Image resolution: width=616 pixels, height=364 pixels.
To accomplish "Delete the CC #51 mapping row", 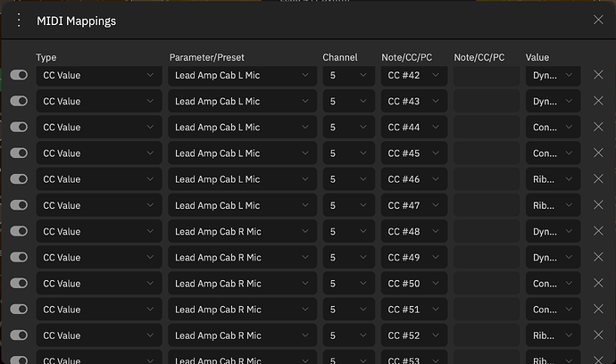I will [598, 309].
